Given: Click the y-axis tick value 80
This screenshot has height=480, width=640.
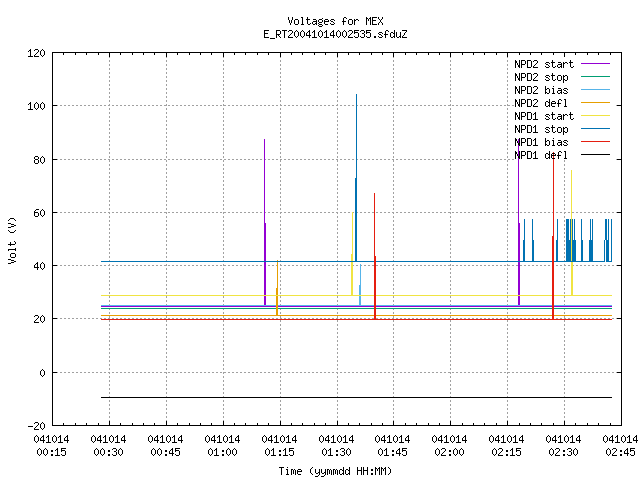Looking at the screenshot, I should pyautogui.click(x=39, y=160).
